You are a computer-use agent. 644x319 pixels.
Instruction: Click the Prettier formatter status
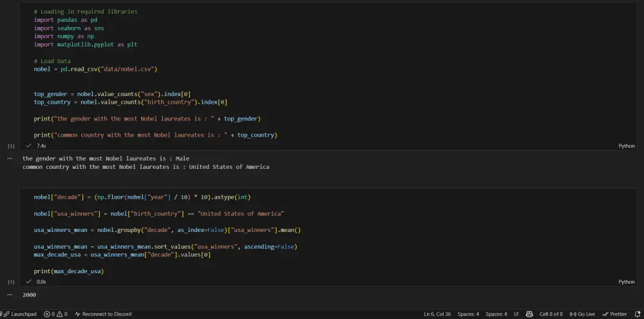pyautogui.click(x=614, y=314)
